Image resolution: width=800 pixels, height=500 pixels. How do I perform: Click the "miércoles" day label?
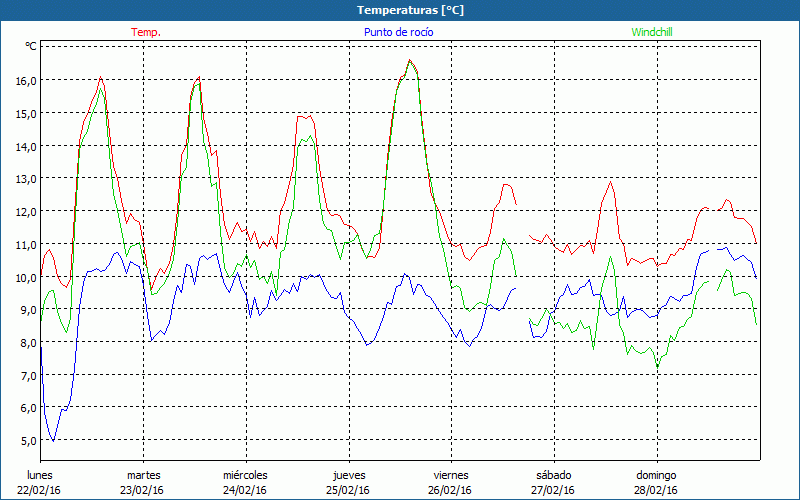pos(245,474)
